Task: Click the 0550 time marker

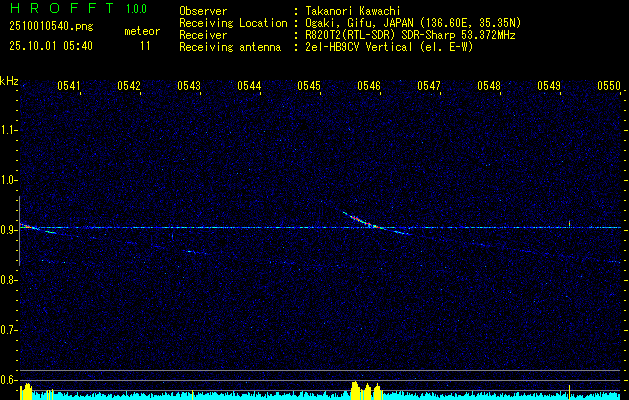Action: [609, 86]
